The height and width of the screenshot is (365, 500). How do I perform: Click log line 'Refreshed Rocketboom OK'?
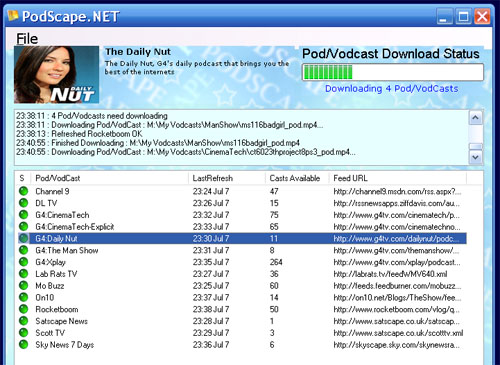pyautogui.click(x=79, y=134)
